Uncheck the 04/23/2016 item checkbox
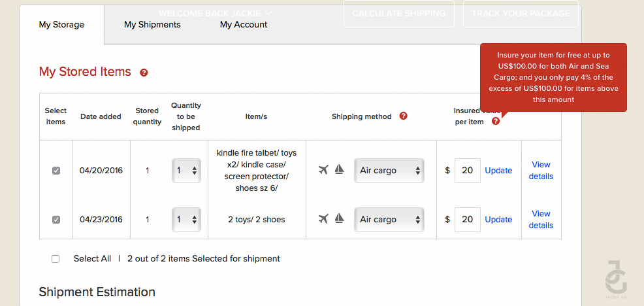This screenshot has height=306, width=644. point(56,220)
